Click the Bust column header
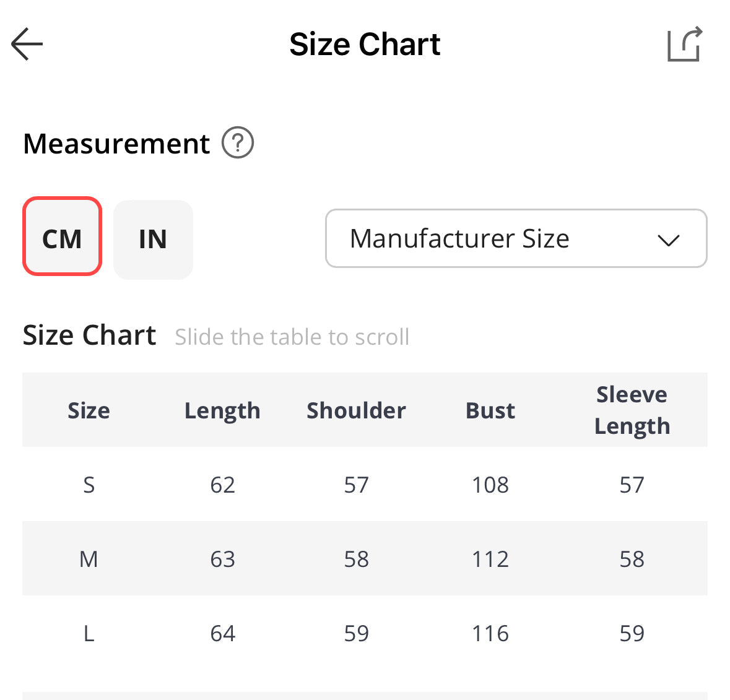The width and height of the screenshot is (730, 700). [490, 410]
